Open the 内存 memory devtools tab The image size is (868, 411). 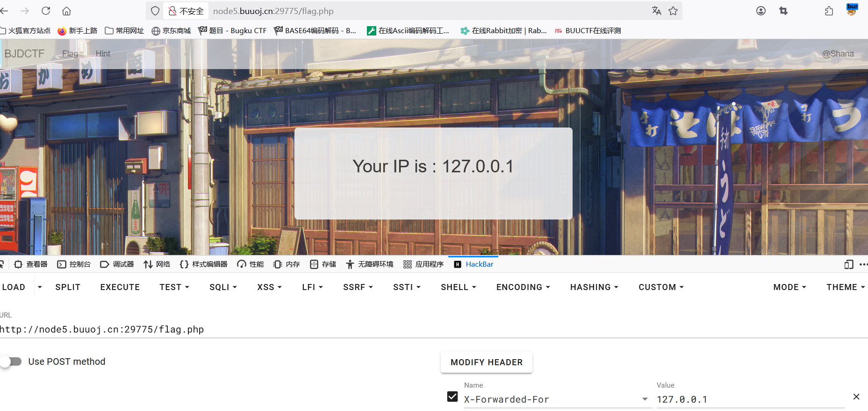pyautogui.click(x=287, y=264)
